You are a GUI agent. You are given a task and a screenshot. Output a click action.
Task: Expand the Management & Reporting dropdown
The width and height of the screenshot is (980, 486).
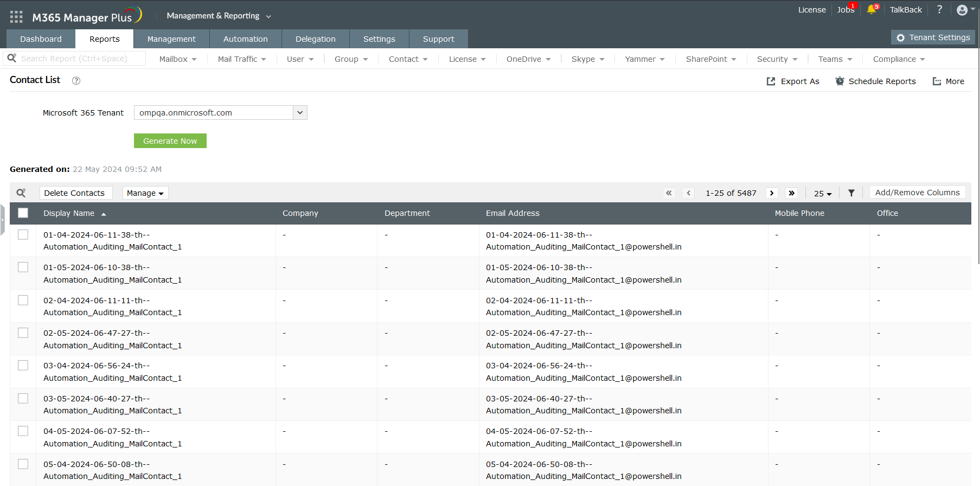coord(219,16)
